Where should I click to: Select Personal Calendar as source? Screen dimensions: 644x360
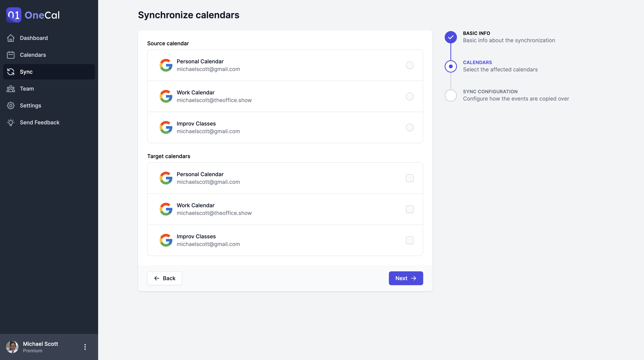pos(410,65)
